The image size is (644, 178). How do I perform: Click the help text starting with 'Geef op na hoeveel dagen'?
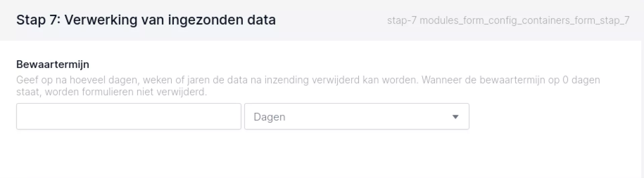(x=201, y=80)
